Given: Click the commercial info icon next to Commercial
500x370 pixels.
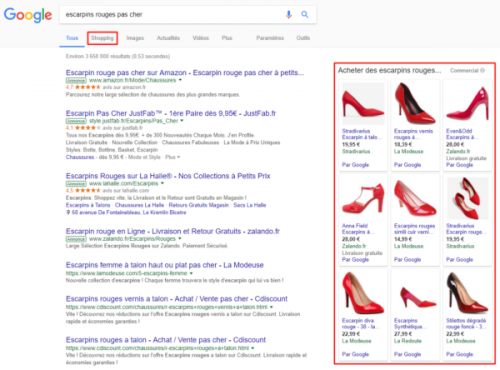Looking at the screenshot, I should [x=483, y=71].
